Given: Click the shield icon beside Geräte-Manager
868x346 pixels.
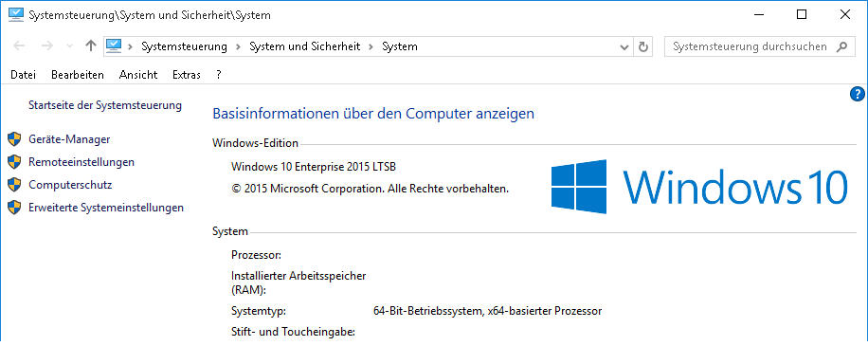Looking at the screenshot, I should (14, 139).
